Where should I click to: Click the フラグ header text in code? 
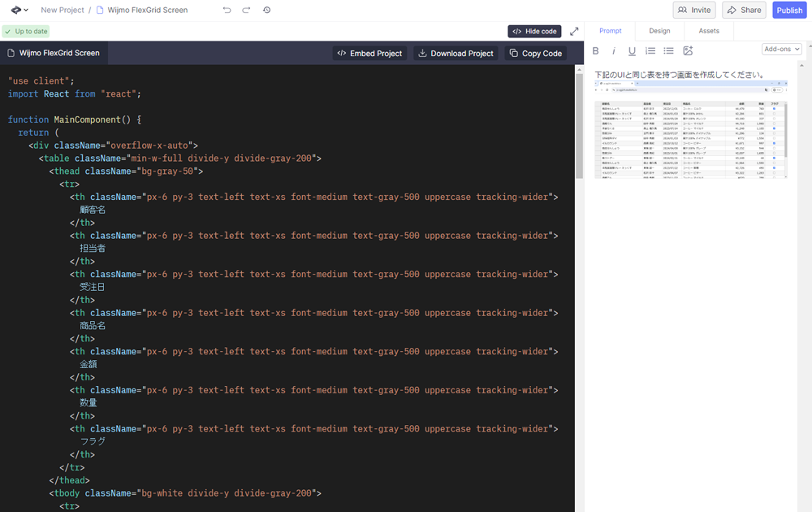(x=93, y=441)
